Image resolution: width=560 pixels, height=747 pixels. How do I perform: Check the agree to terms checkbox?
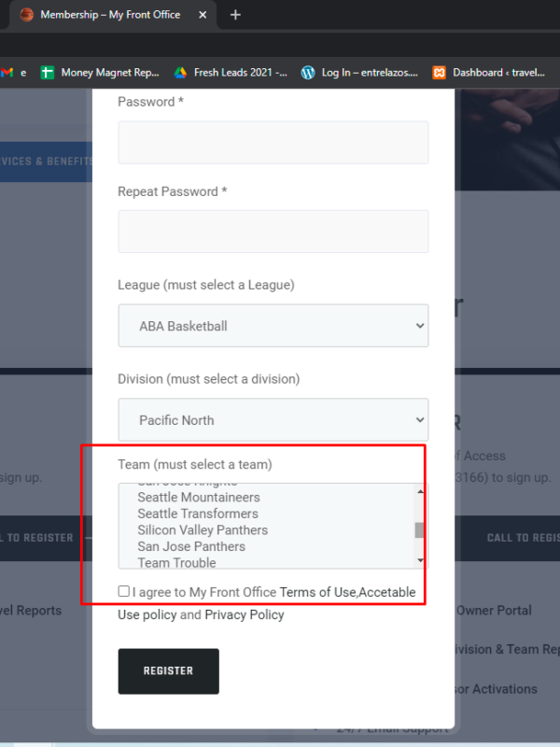[x=124, y=591]
